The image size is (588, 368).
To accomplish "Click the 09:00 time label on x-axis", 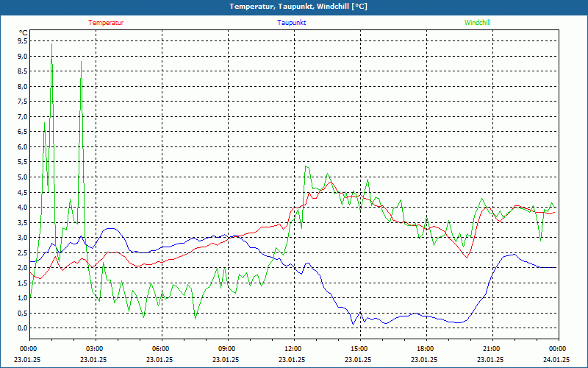I will tap(226, 349).
